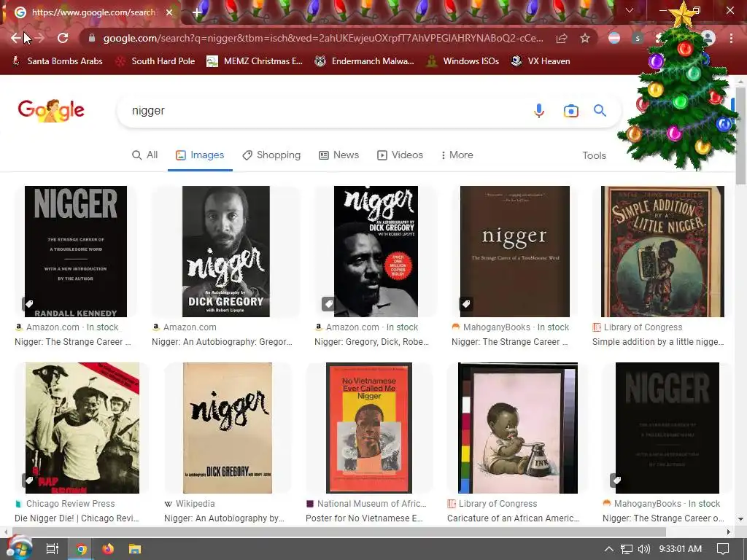747x560 pixels.
Task: Click the product tag icon on the Randall Kennedy cover
Action: (29, 304)
